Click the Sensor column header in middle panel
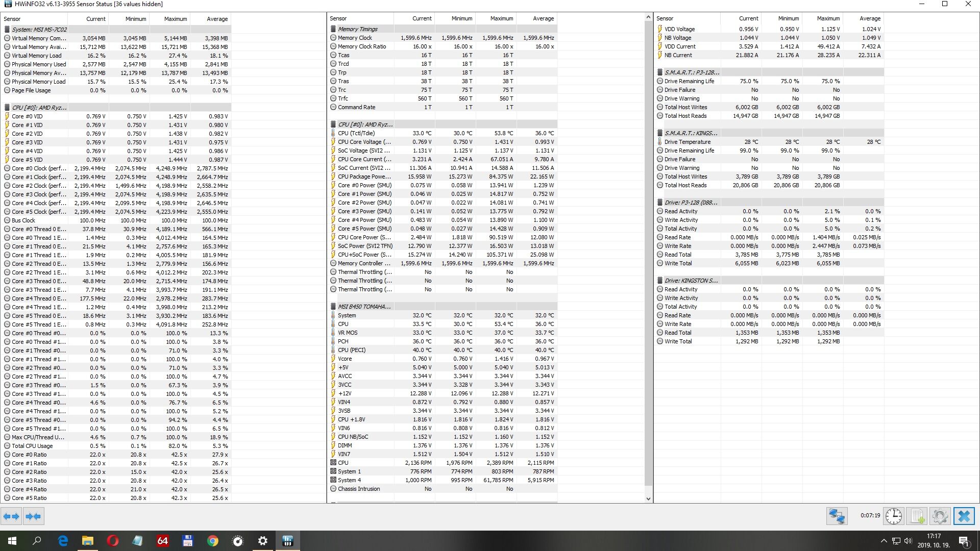 [360, 18]
